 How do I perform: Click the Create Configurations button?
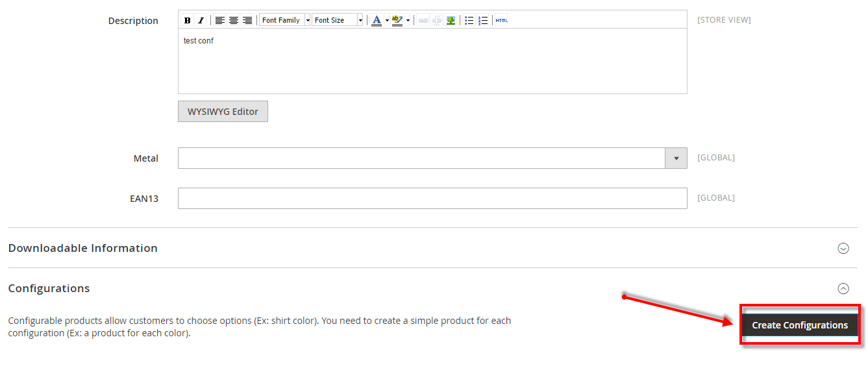click(x=799, y=325)
